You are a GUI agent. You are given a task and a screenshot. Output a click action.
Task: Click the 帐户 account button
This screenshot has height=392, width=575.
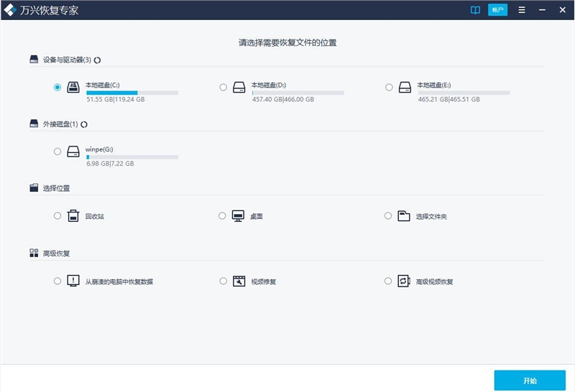[x=497, y=10]
